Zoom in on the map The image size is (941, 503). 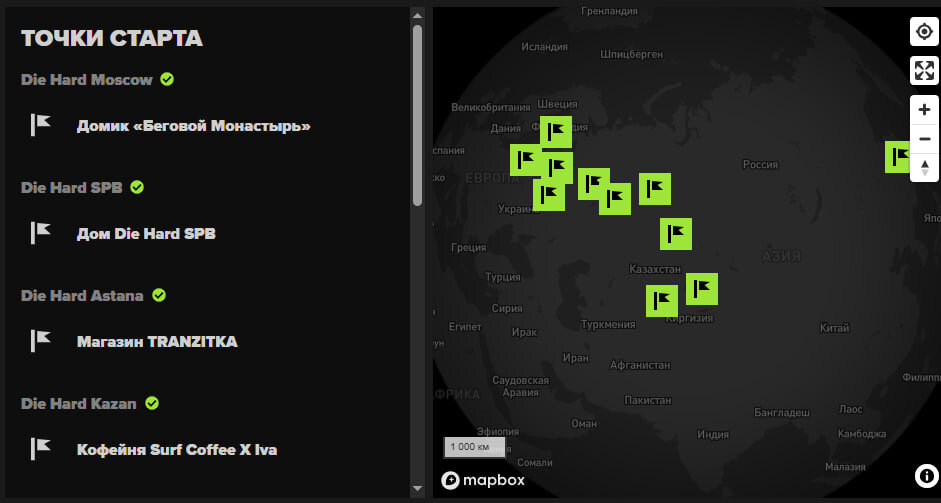point(924,110)
